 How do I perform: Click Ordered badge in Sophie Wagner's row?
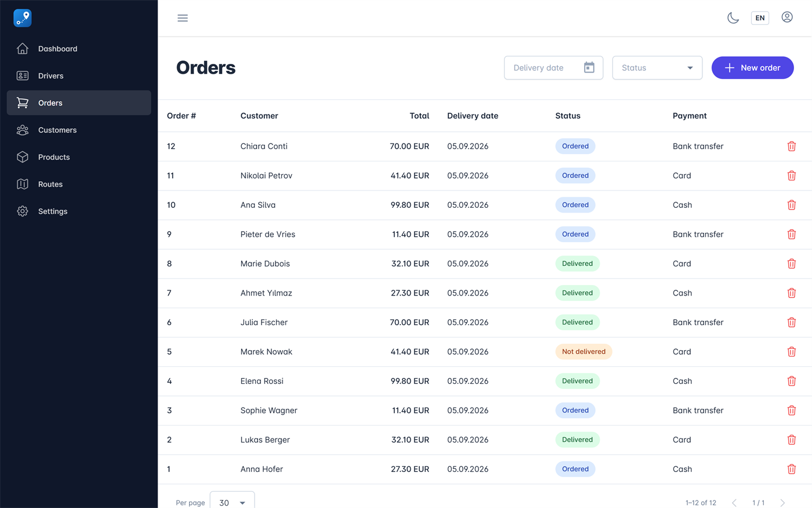coord(575,410)
